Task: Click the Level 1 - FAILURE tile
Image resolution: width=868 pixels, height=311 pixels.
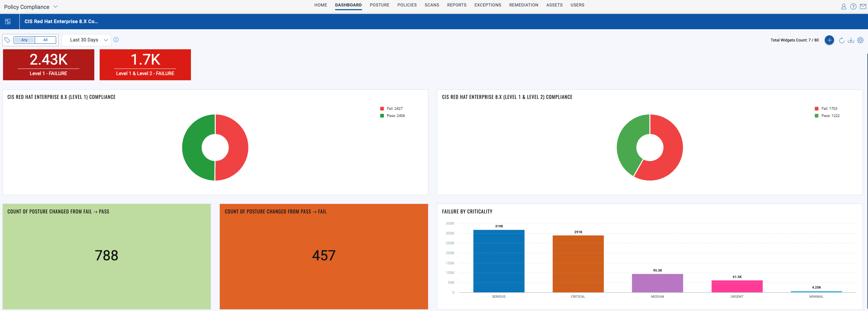Action: [x=48, y=65]
